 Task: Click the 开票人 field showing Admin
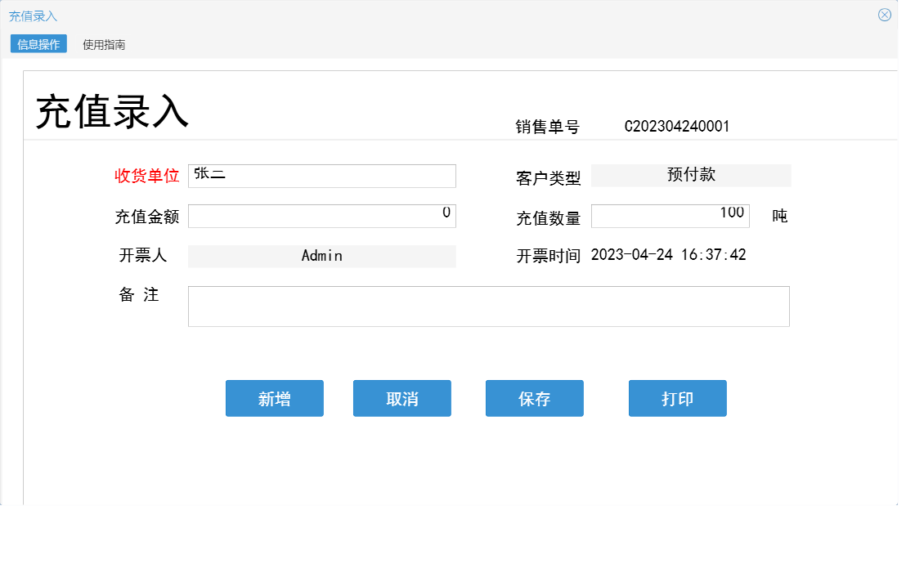point(321,255)
